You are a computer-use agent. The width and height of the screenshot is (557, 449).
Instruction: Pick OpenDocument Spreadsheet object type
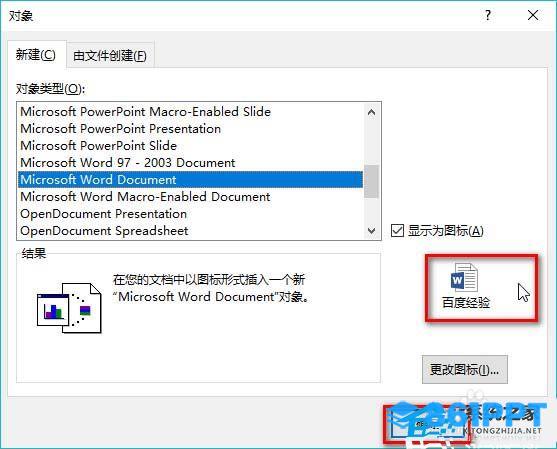[104, 231]
